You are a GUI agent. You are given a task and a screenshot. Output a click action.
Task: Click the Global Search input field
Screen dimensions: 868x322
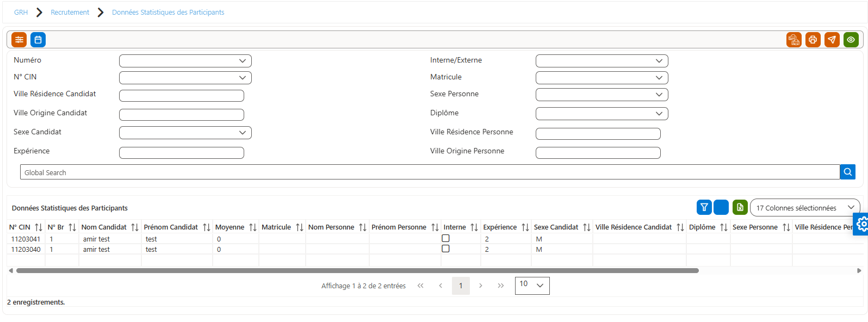(x=430, y=172)
